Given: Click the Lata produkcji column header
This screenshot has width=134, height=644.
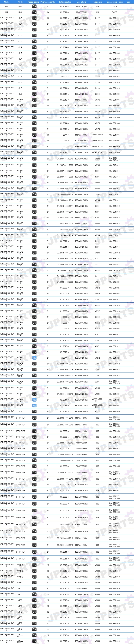Looking at the screenshot, I should click(x=65, y=2).
